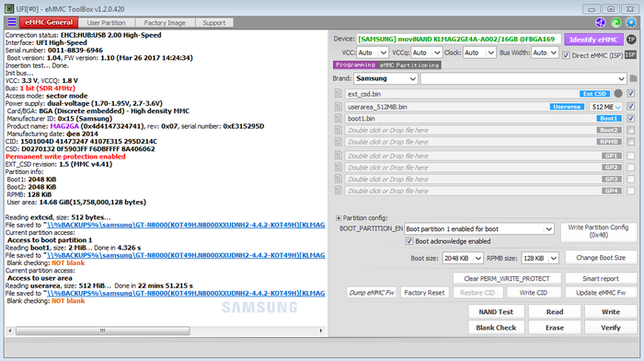This screenshot has width=644, height=361.
Task: Open the VCC voltage dropdown
Action: (372, 52)
